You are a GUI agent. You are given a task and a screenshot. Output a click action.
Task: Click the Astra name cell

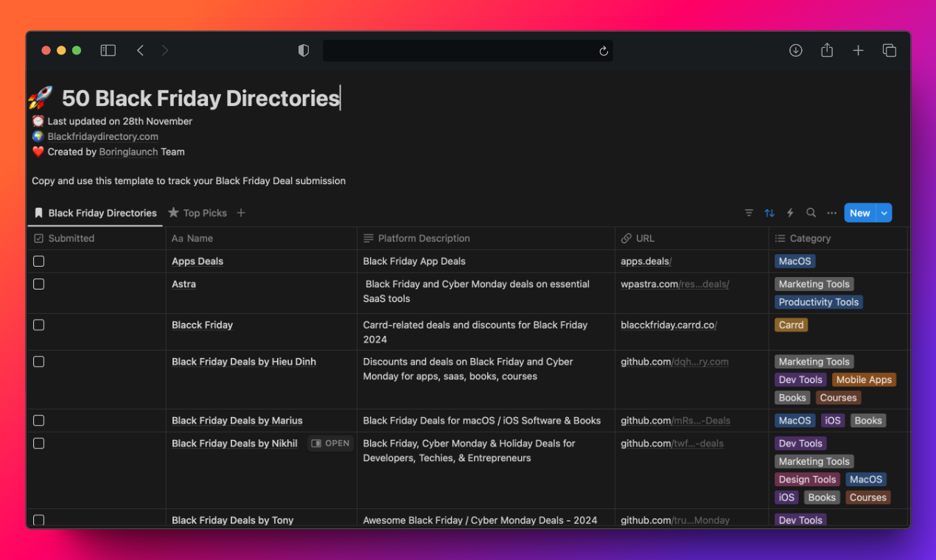[184, 284]
